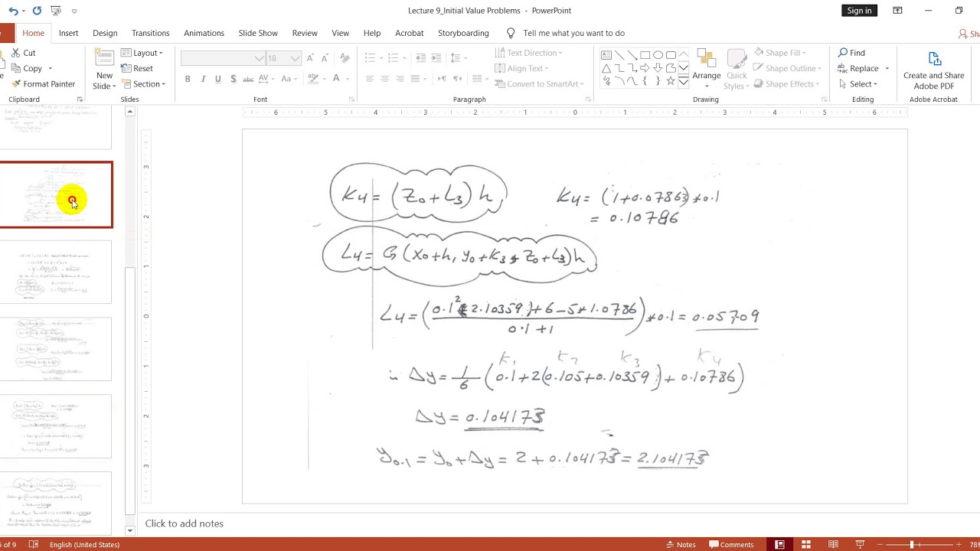980x551 pixels.
Task: Open the Layout dropdown
Action: click(142, 53)
